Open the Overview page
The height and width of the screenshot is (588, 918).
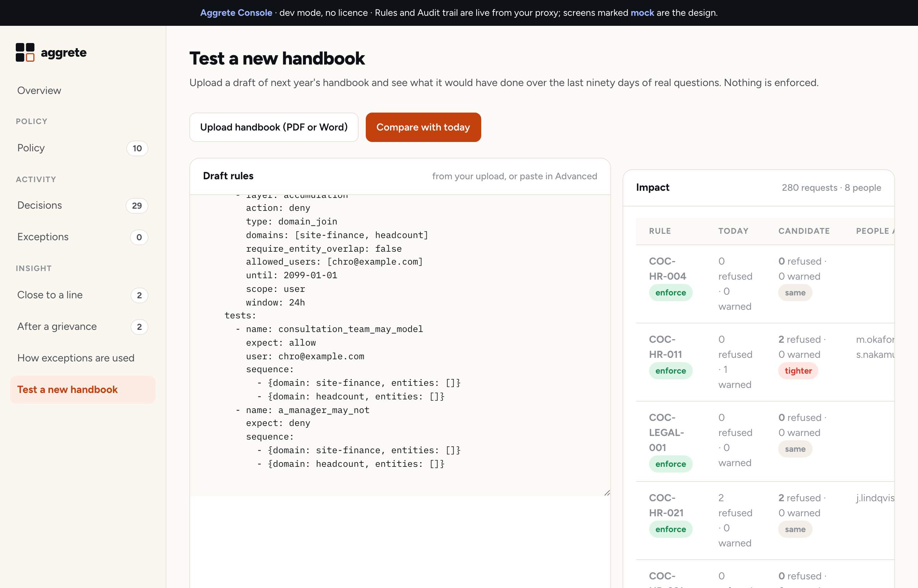pyautogui.click(x=39, y=90)
